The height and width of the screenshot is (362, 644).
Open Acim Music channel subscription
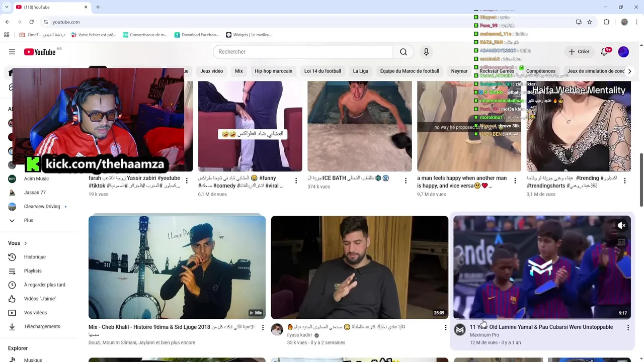tap(36, 178)
